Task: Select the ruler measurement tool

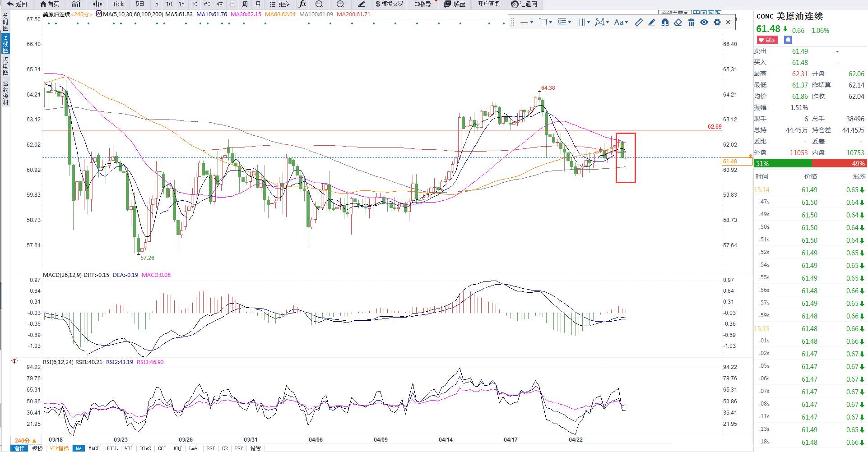Action: point(639,22)
